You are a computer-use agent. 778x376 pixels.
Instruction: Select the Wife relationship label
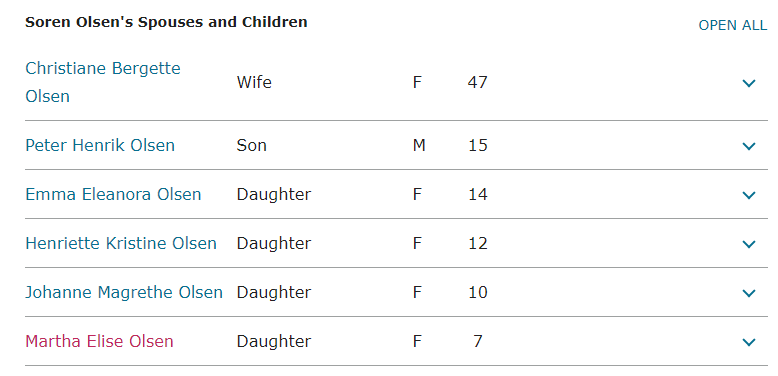pyautogui.click(x=254, y=82)
